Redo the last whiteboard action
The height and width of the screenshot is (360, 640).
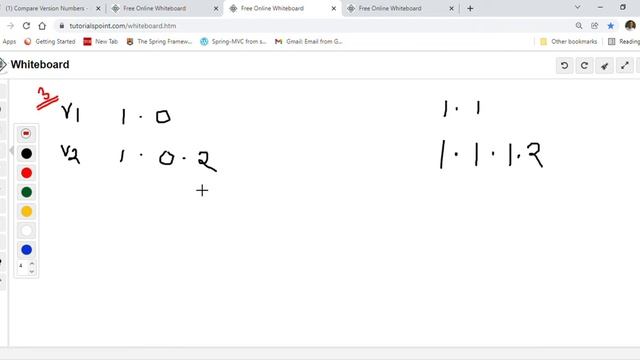click(x=584, y=65)
